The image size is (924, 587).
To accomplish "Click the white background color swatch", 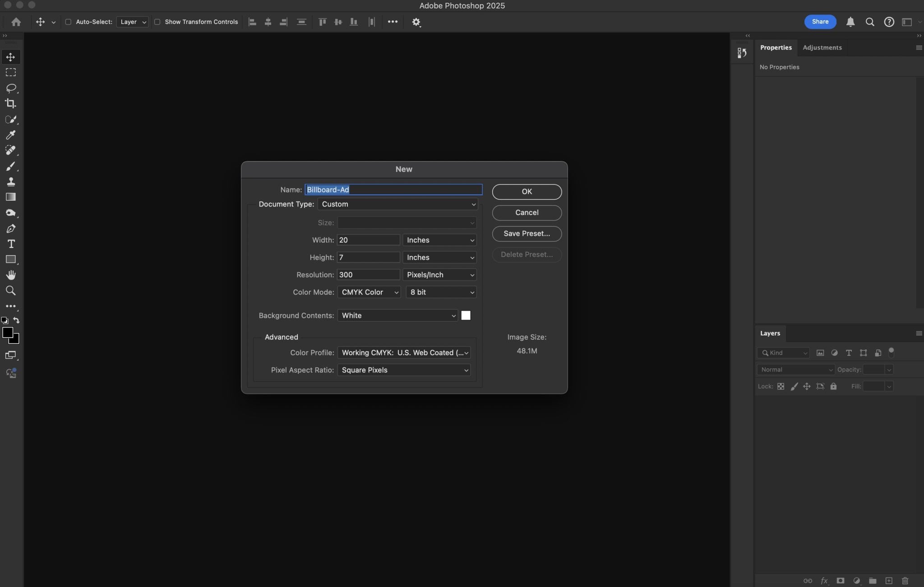I will pos(466,316).
